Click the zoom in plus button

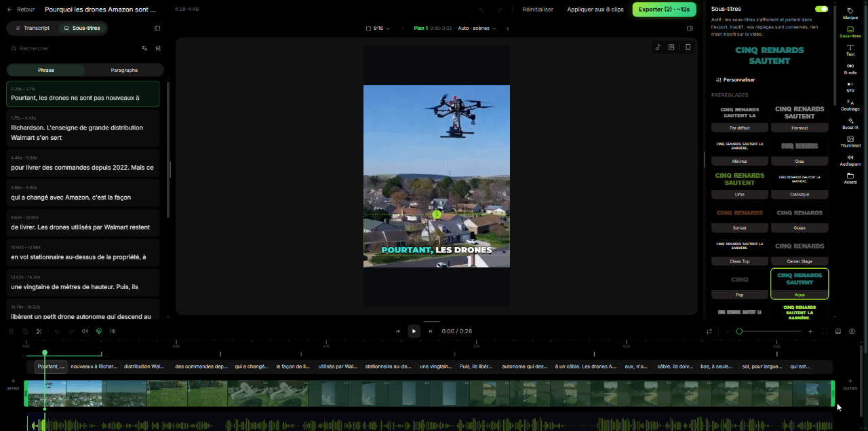coord(810,331)
